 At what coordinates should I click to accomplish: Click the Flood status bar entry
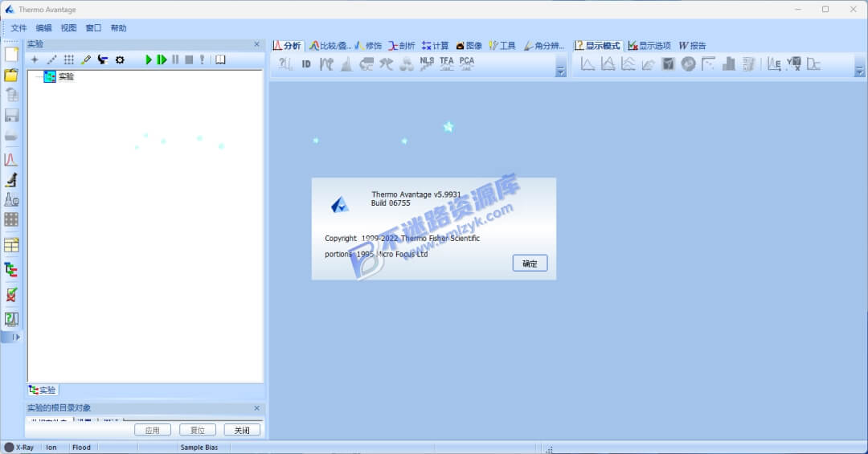pos(81,448)
